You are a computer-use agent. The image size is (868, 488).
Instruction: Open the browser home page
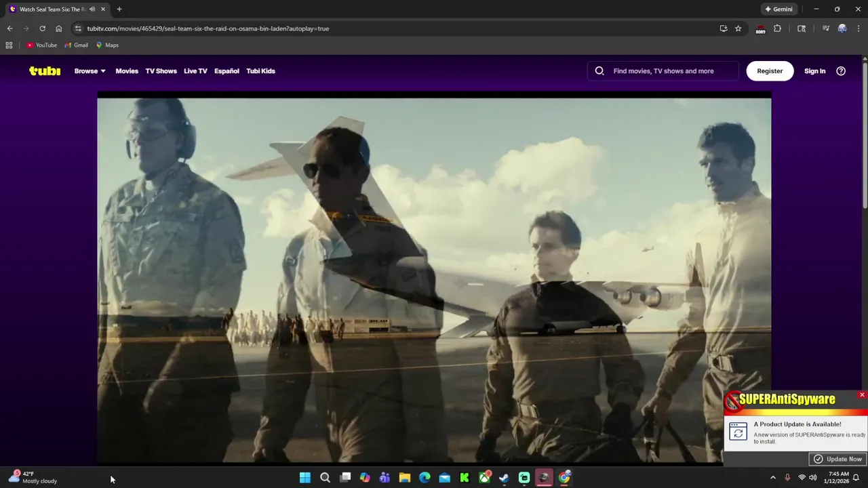[x=58, y=28]
